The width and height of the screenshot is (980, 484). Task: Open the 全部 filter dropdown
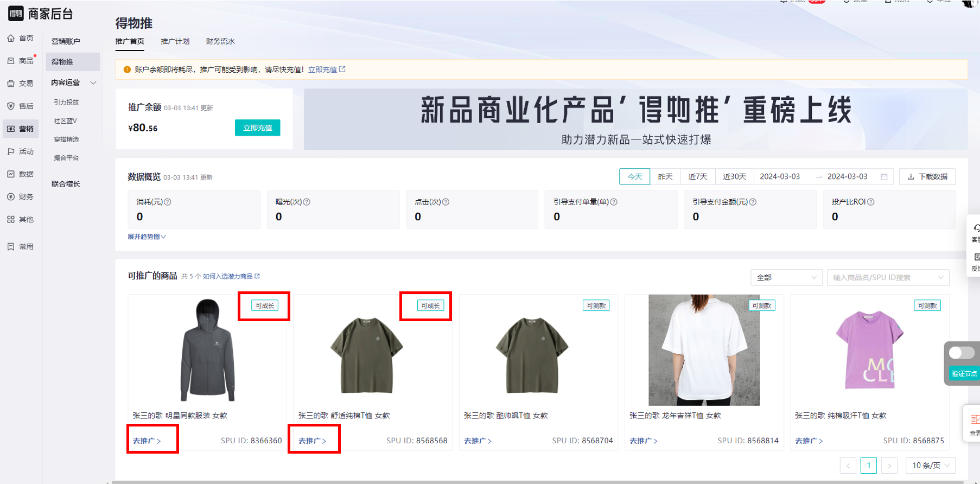point(786,277)
